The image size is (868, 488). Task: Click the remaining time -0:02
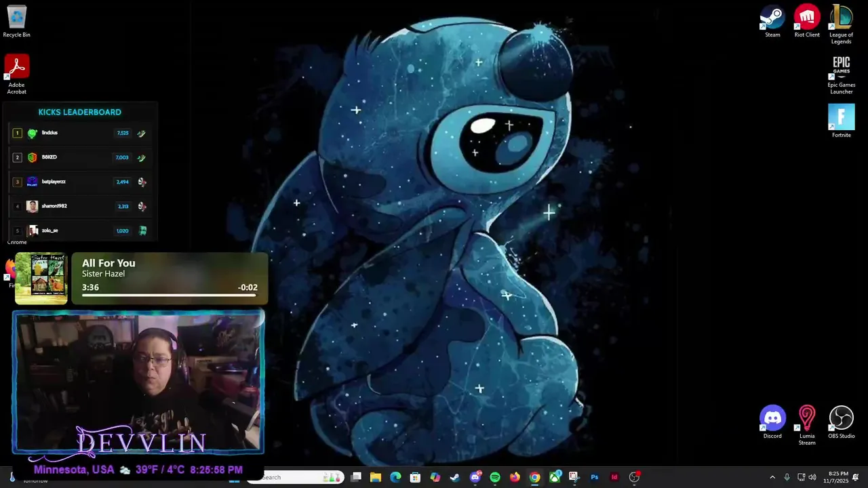click(x=248, y=287)
